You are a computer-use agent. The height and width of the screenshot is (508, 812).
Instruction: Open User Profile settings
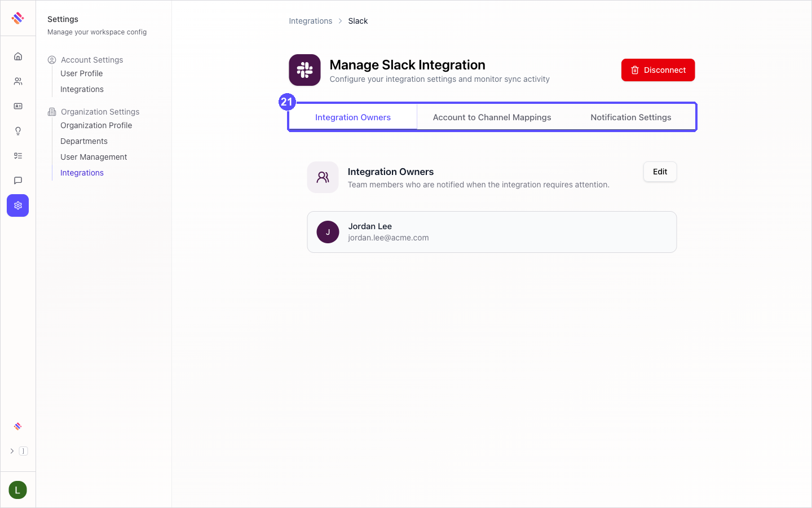coord(82,73)
